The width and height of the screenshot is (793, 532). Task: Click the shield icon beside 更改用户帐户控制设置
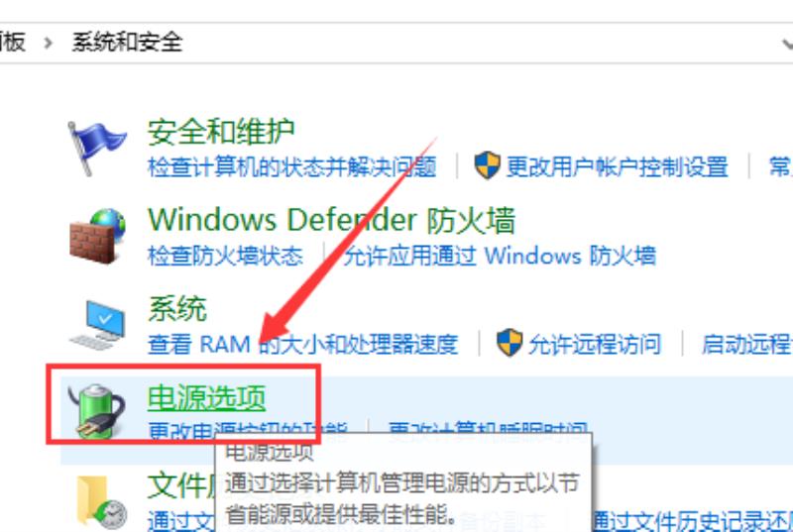pyautogui.click(x=487, y=165)
